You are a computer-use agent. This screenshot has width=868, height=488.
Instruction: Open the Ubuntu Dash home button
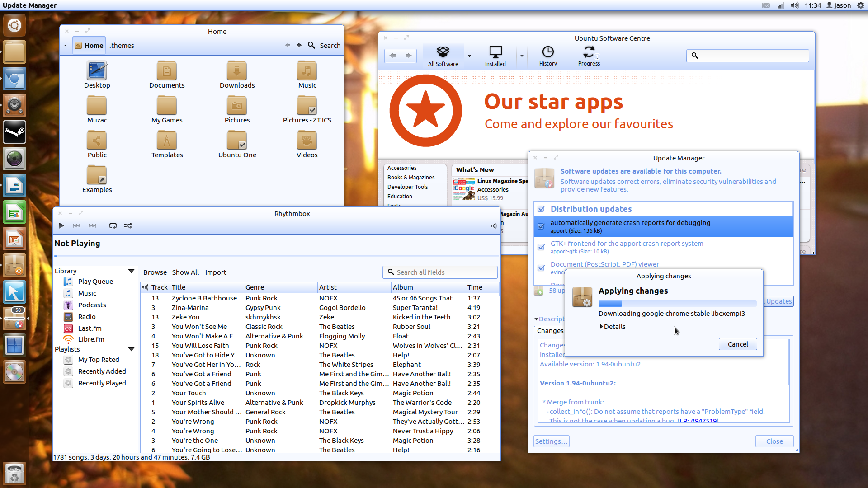14,25
